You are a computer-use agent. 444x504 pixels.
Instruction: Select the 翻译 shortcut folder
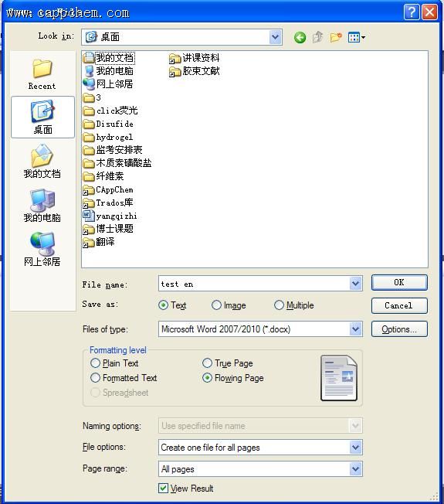point(99,242)
